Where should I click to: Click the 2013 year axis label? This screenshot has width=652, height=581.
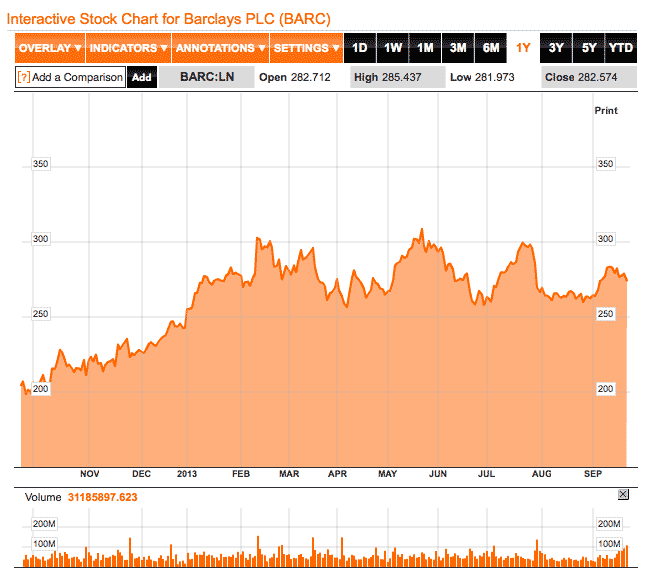[187, 474]
